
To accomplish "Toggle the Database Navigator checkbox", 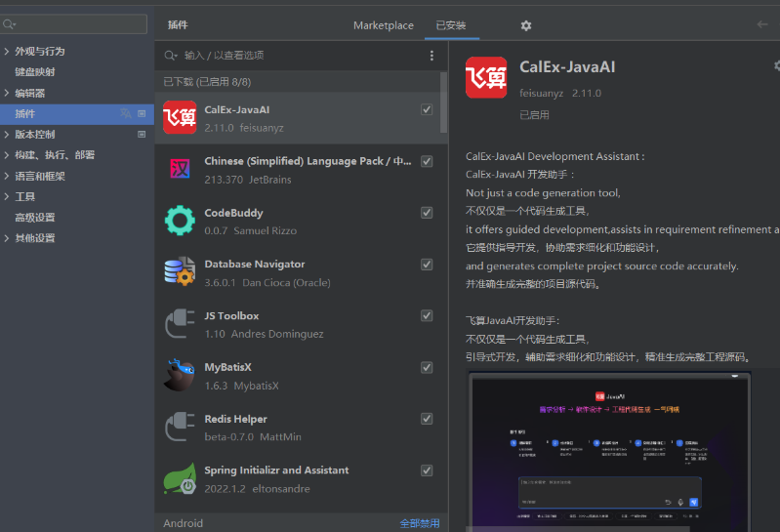I will click(427, 265).
